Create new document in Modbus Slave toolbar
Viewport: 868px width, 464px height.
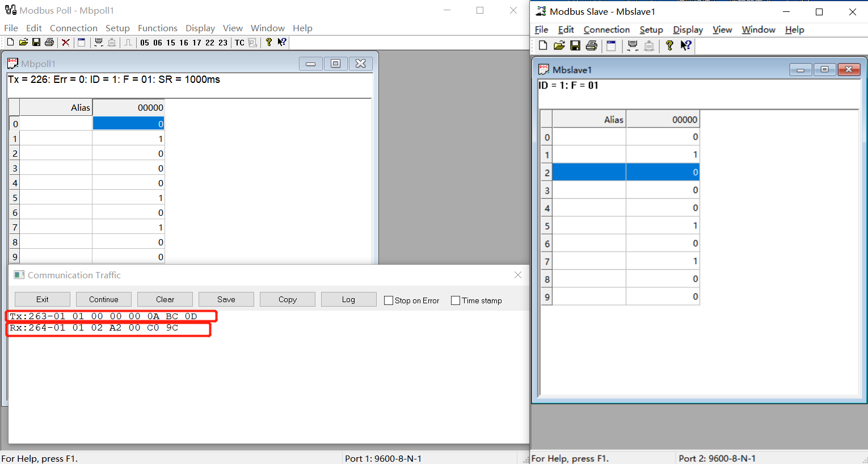[543, 45]
